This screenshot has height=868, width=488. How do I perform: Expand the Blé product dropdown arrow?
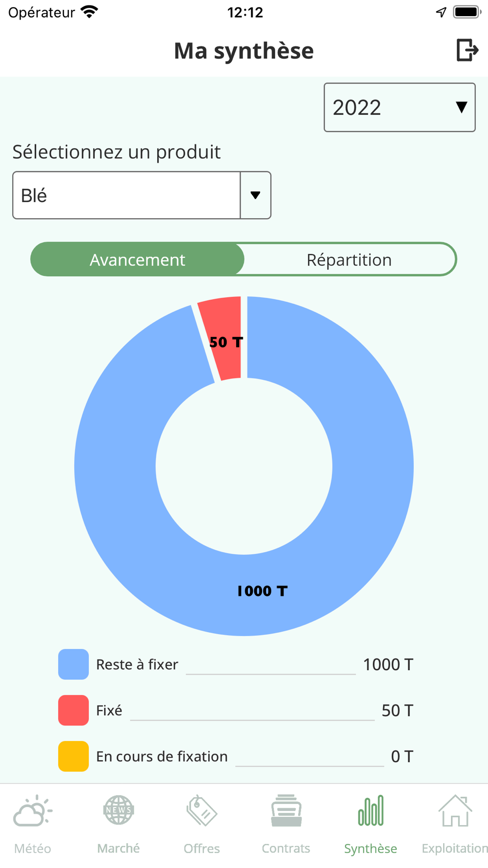(x=255, y=195)
